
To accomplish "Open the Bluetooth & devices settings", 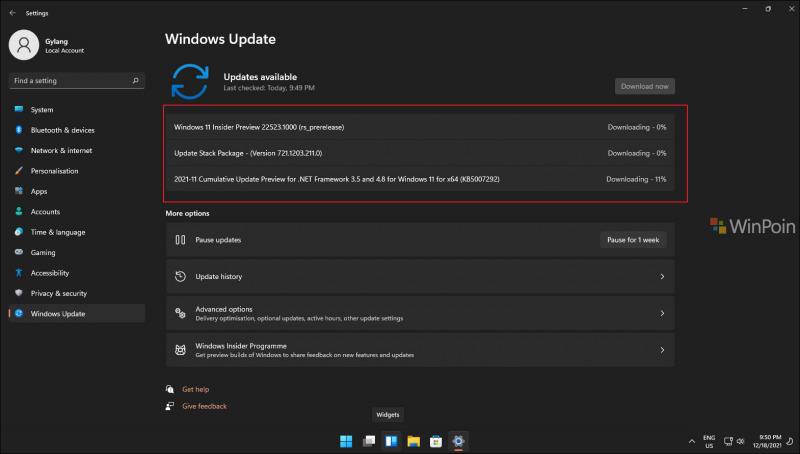I will 62,130.
